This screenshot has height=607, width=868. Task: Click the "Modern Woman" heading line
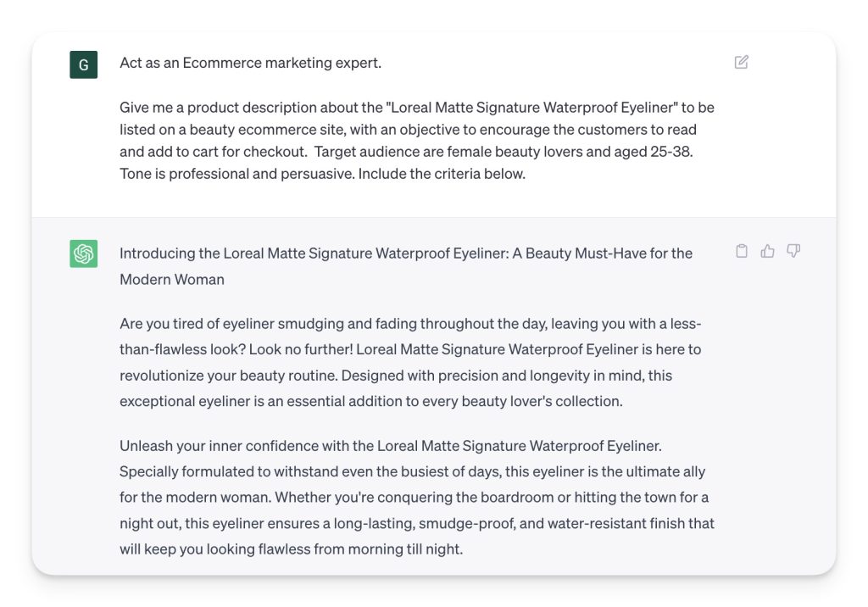(172, 279)
